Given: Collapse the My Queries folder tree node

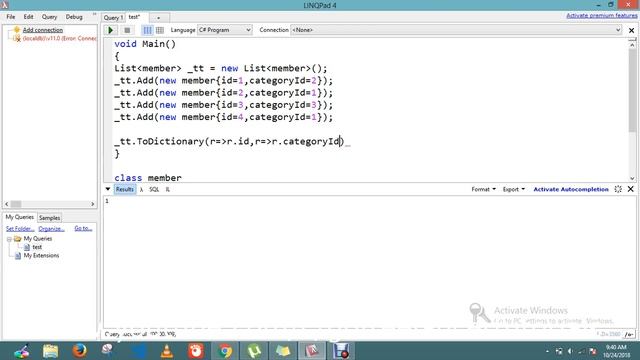Looking at the screenshot, I should click(x=9, y=239).
